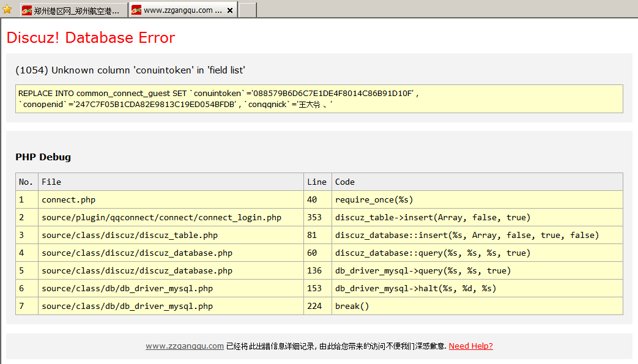Viewport: 638px width, 364px height.
Task: Open the www.zzgangqu.com footer link
Action: [185, 346]
